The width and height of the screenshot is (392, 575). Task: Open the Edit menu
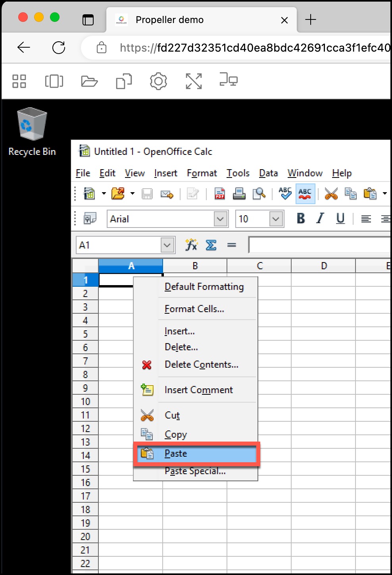pyautogui.click(x=107, y=173)
